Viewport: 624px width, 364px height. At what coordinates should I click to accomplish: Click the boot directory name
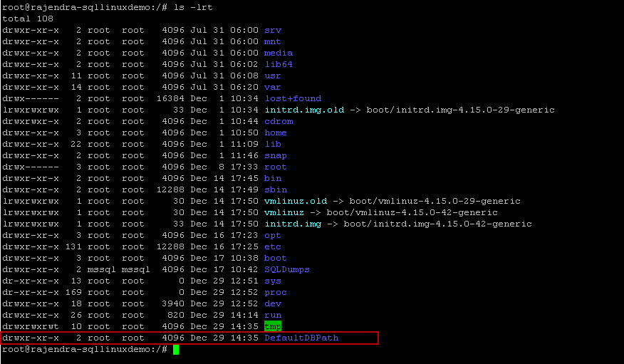[276, 258]
